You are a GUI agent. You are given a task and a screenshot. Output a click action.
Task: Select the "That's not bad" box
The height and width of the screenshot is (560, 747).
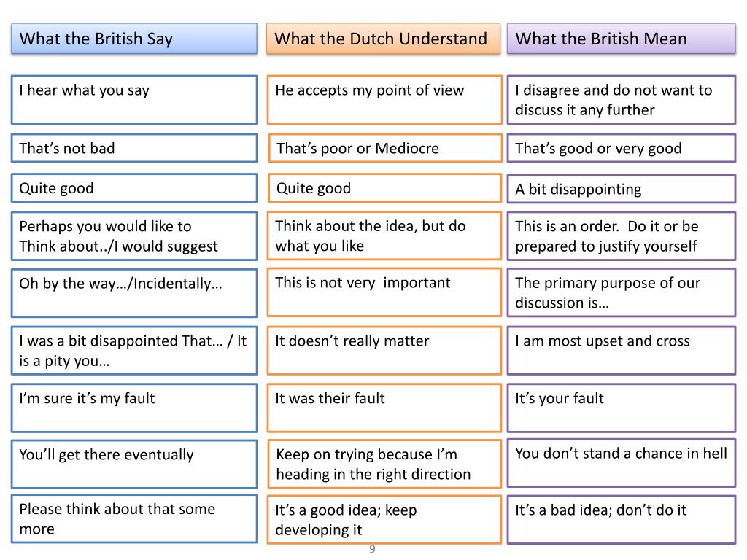pyautogui.click(x=134, y=148)
